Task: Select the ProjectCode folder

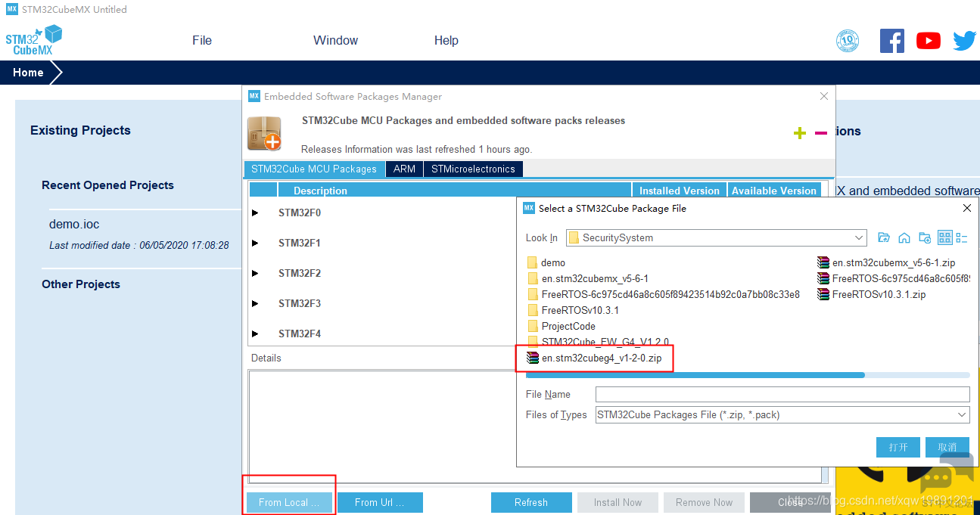Action: pos(561,326)
